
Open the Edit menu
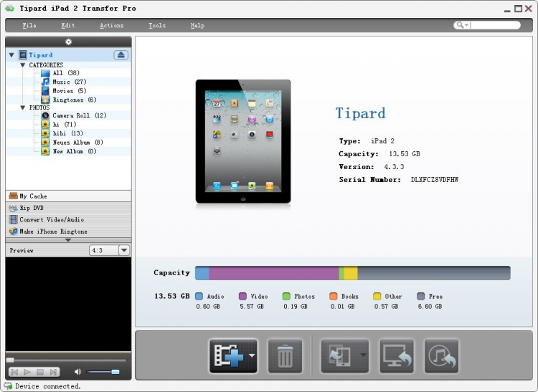point(68,25)
